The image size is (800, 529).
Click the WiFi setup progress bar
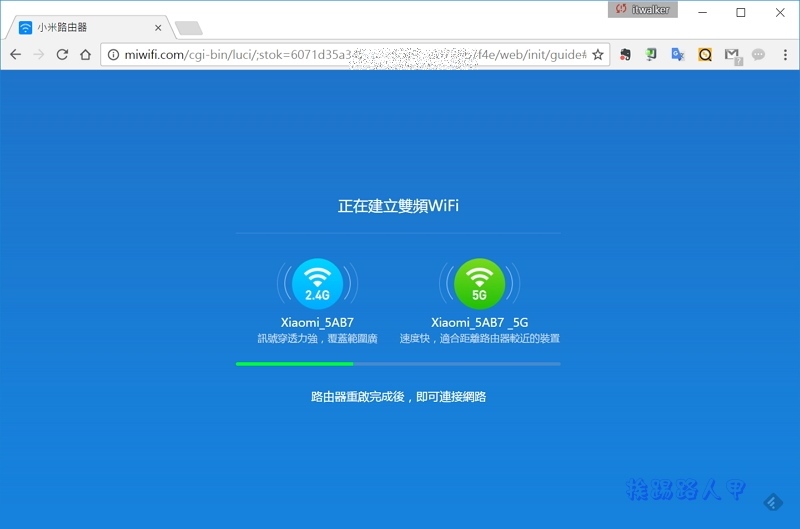(x=398, y=364)
